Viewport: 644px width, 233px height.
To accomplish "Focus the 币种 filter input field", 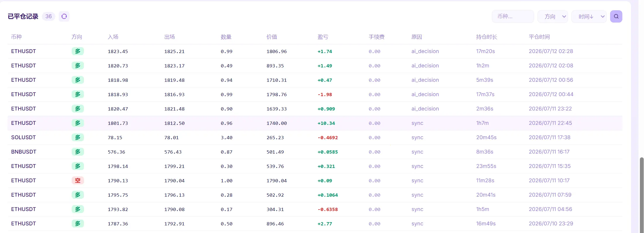I will pyautogui.click(x=513, y=16).
